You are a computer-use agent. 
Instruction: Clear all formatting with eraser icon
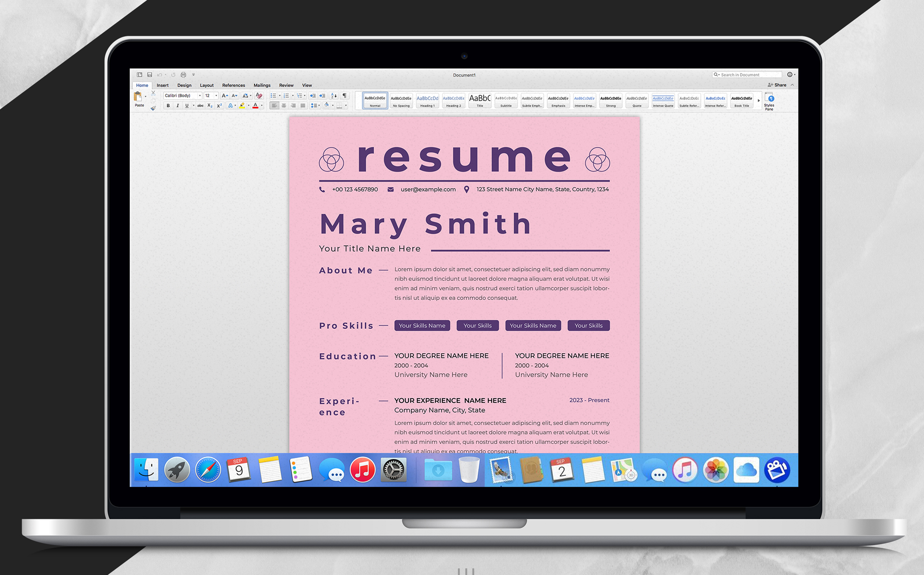click(259, 96)
